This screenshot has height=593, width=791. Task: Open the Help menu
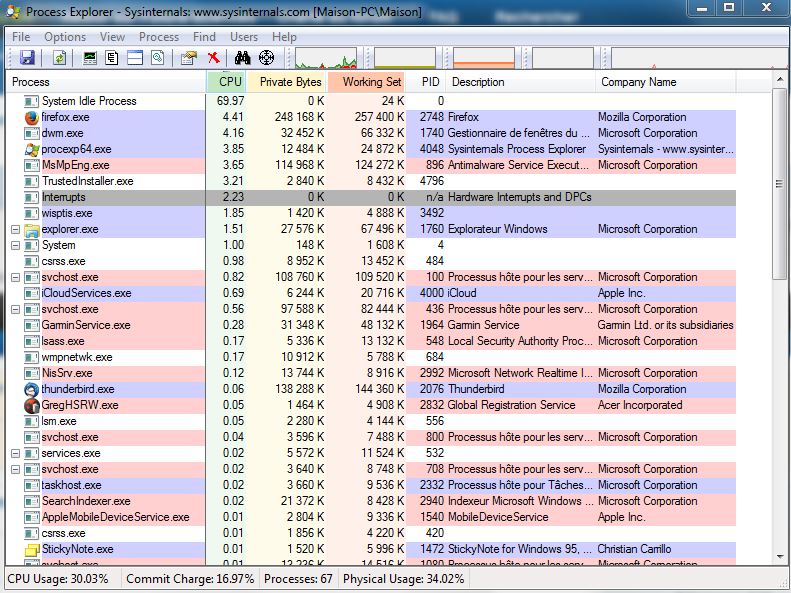coord(285,37)
